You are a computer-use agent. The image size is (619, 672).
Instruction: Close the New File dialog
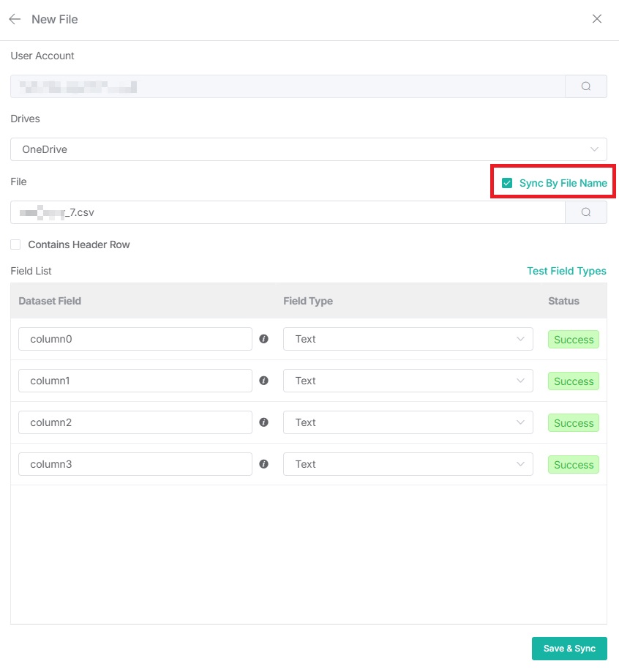pyautogui.click(x=597, y=19)
